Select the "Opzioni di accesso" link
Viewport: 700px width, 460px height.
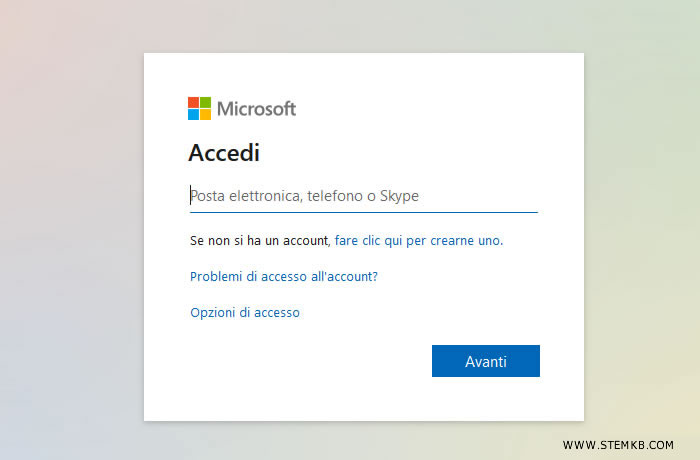click(245, 312)
